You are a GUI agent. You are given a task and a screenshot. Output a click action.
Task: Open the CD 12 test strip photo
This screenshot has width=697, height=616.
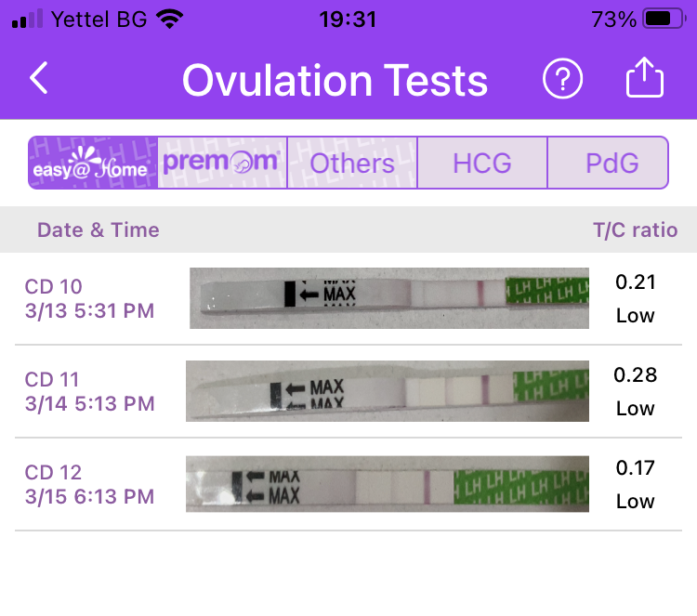pos(388,483)
